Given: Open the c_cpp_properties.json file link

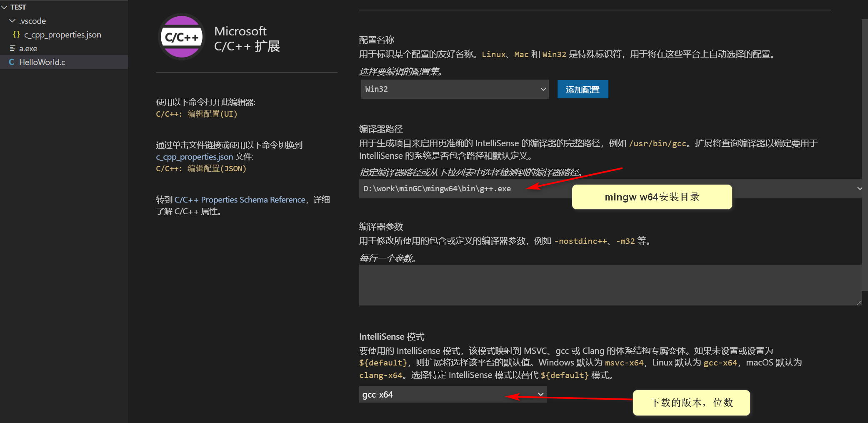Looking at the screenshot, I should pos(195,157).
